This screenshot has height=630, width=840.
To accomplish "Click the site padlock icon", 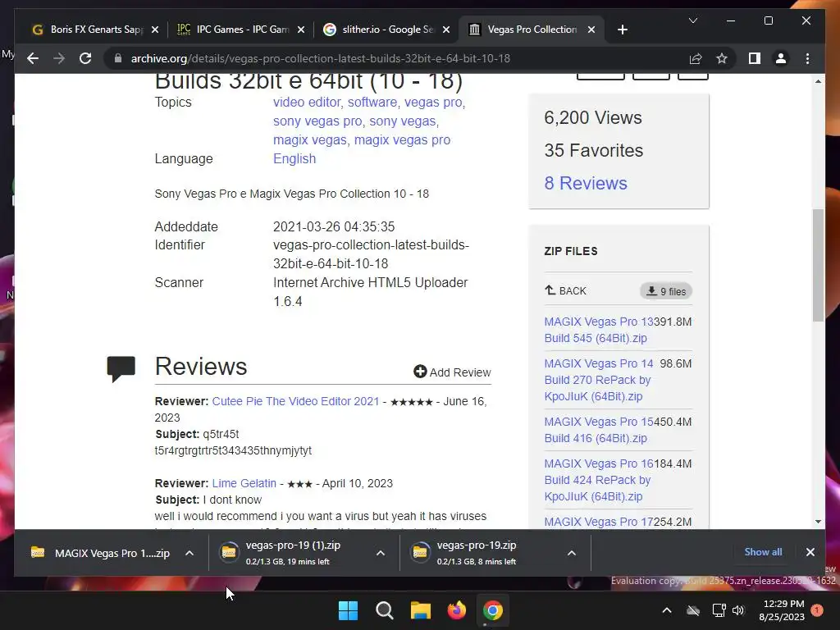I will pos(118,58).
